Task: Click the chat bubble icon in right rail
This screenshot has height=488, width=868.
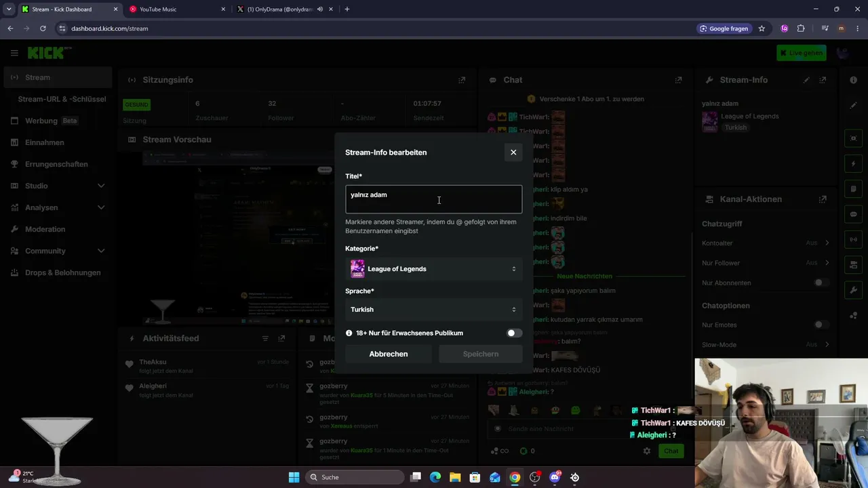Action: click(x=853, y=214)
